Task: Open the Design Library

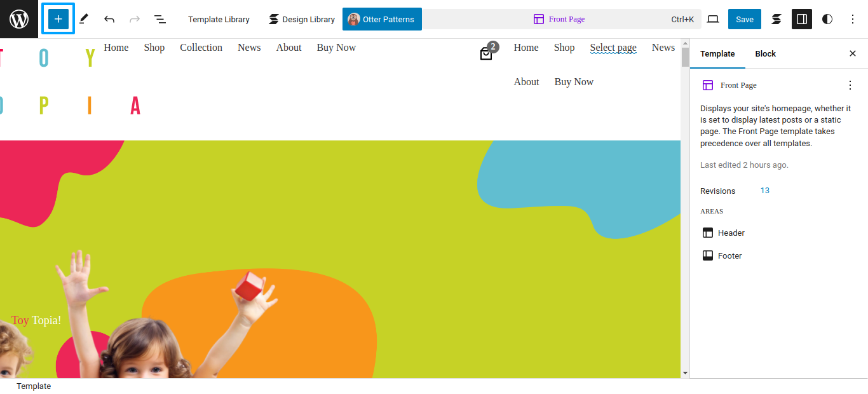Action: coord(301,19)
